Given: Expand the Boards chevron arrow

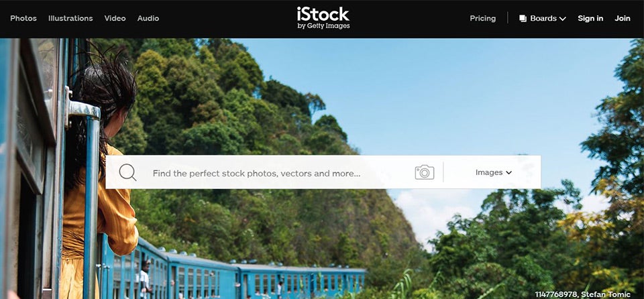Looking at the screenshot, I should pyautogui.click(x=563, y=19).
